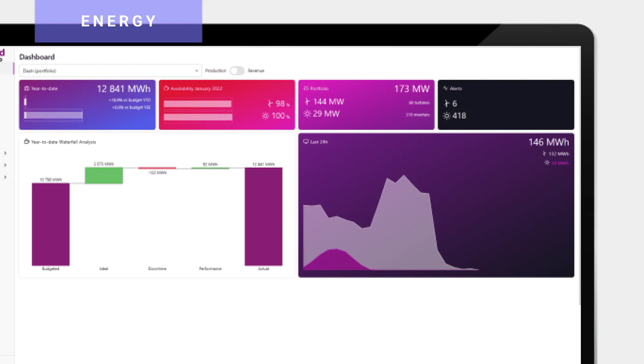
Task: Click the 173 MW portfolio total
Action: [x=412, y=89]
